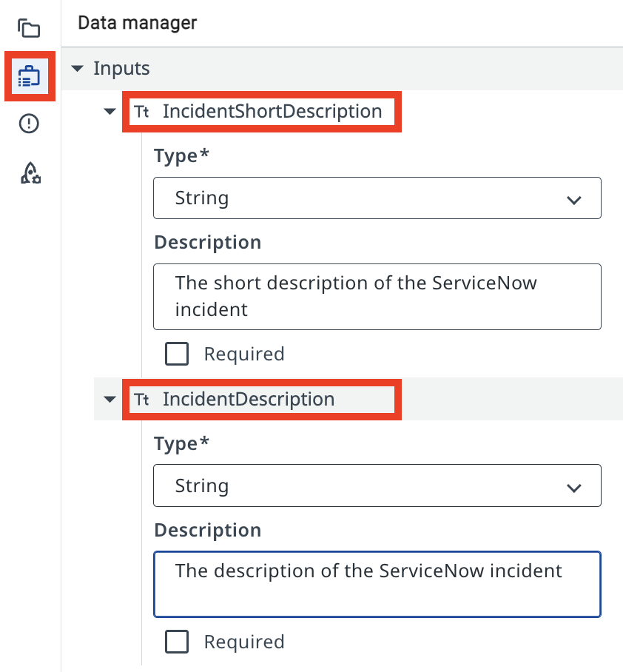Screen dimensions: 623x672
Task: Click the Tt icon beside IncidentShortDescription
Action: tap(141, 112)
